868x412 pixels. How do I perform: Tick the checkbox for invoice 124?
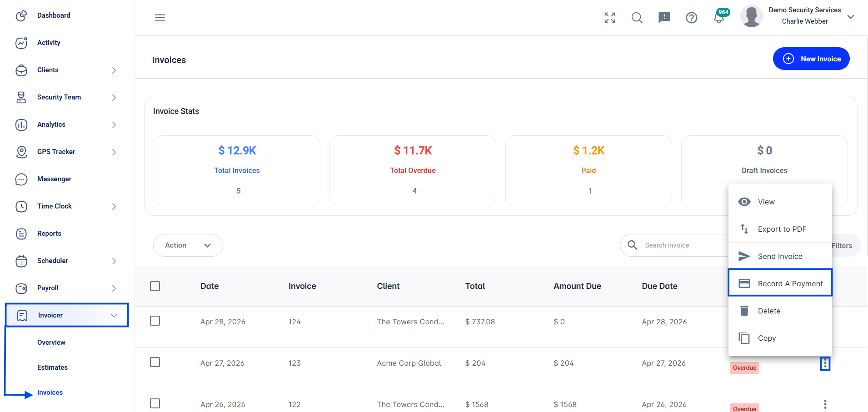click(x=155, y=321)
